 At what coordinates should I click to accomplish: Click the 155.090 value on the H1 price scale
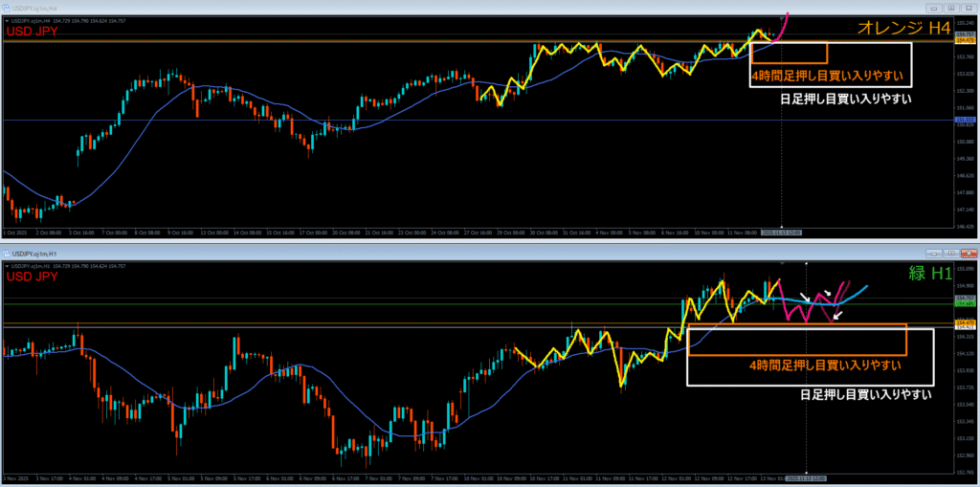pos(965,269)
